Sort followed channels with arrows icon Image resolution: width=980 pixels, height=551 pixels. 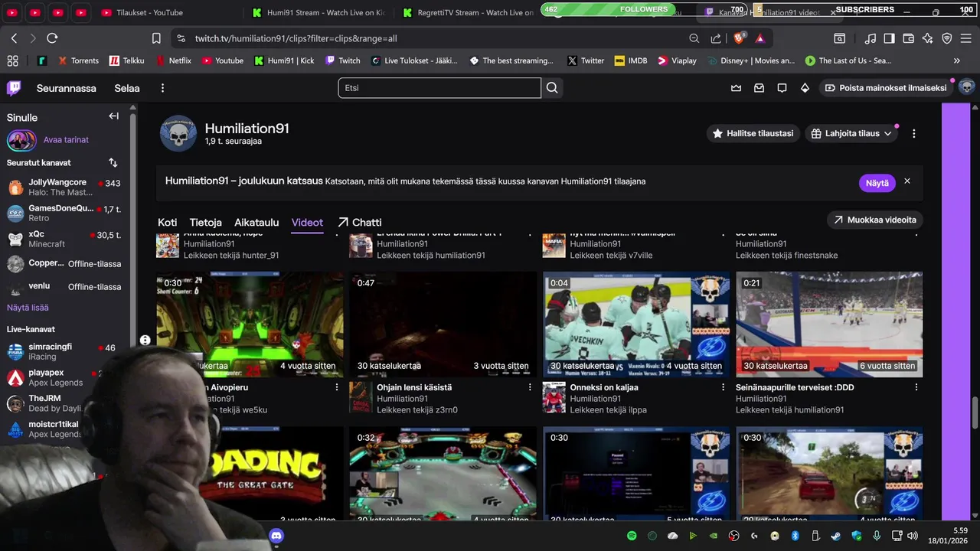(x=113, y=163)
